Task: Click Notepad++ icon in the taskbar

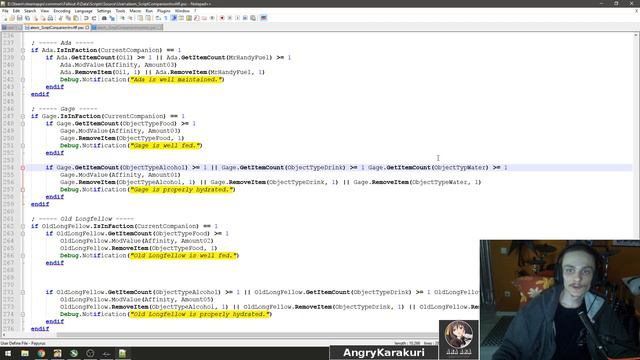Action: tap(122, 353)
